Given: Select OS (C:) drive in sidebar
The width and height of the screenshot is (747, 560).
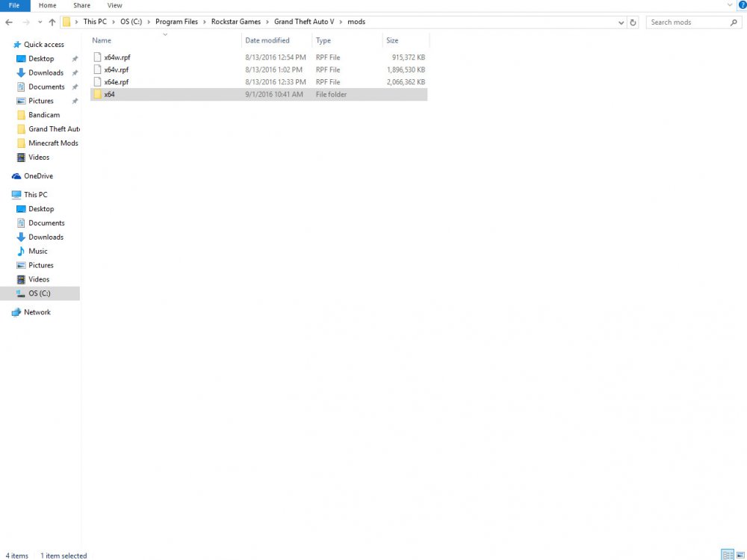Looking at the screenshot, I should pyautogui.click(x=40, y=293).
